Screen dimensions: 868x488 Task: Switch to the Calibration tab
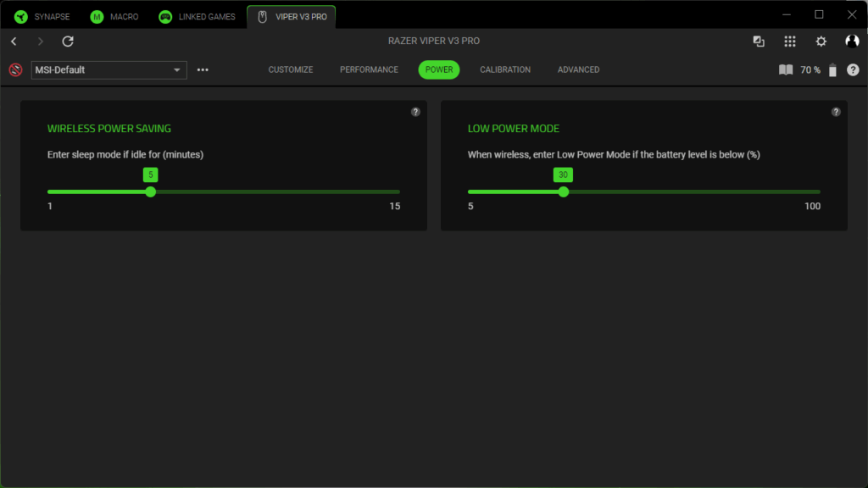tap(505, 69)
